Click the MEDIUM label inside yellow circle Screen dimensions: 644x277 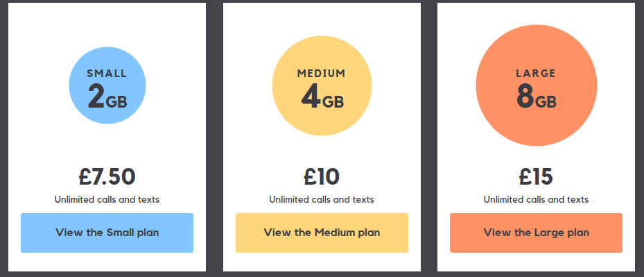pos(322,74)
